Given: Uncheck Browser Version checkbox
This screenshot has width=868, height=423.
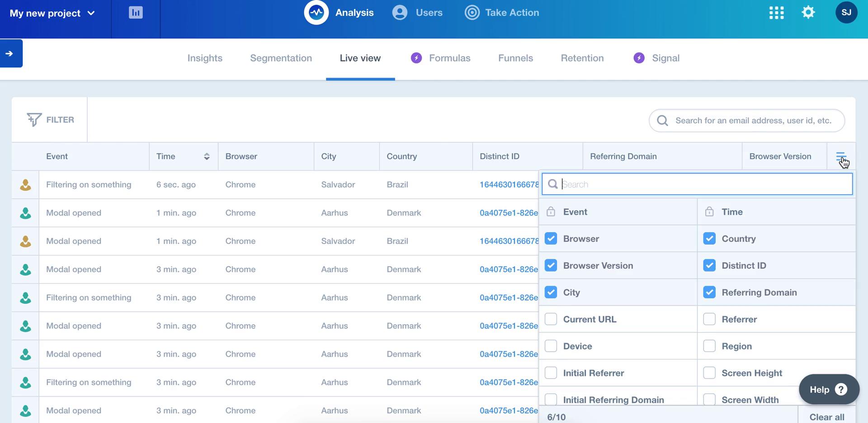Looking at the screenshot, I should pos(551,265).
